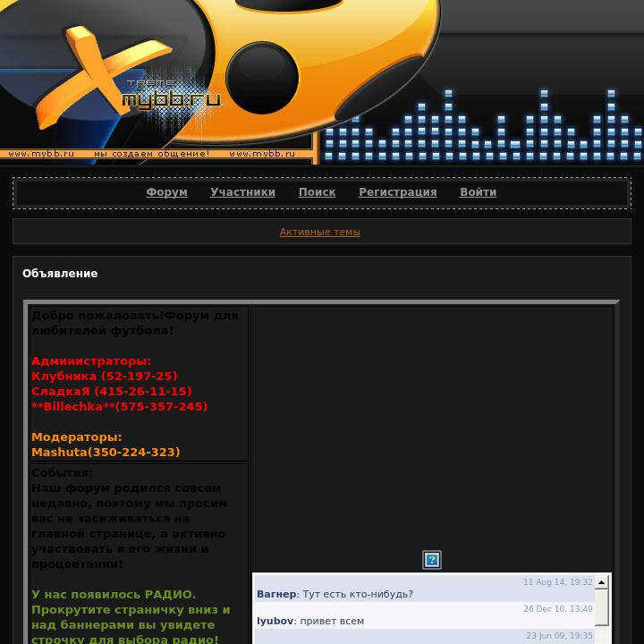Click the chat timestamp 26 Dec 10, 13:49
The image size is (644, 644).
click(x=558, y=609)
